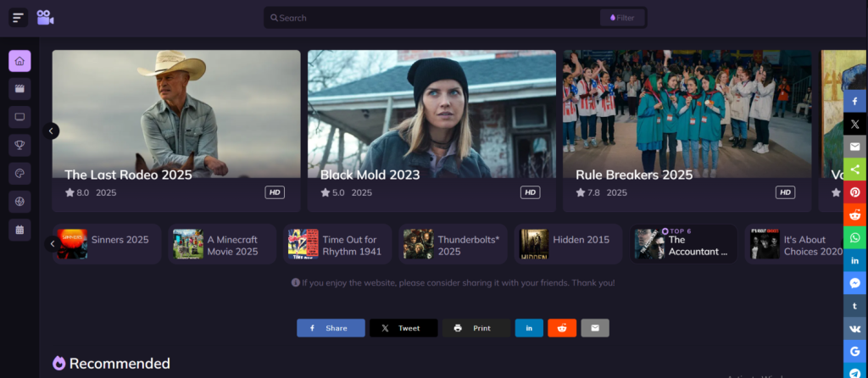Share to Telegram in side bar

tap(855, 371)
